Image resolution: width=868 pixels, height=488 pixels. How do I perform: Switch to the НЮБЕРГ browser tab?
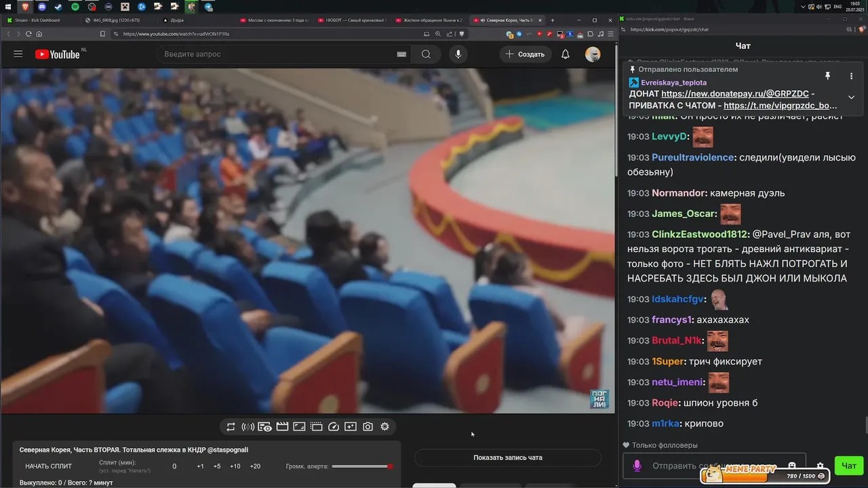353,20
